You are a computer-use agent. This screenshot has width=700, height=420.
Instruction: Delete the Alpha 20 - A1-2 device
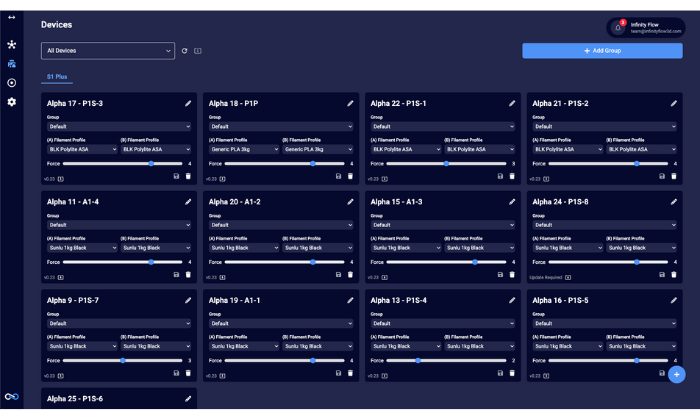pos(350,275)
